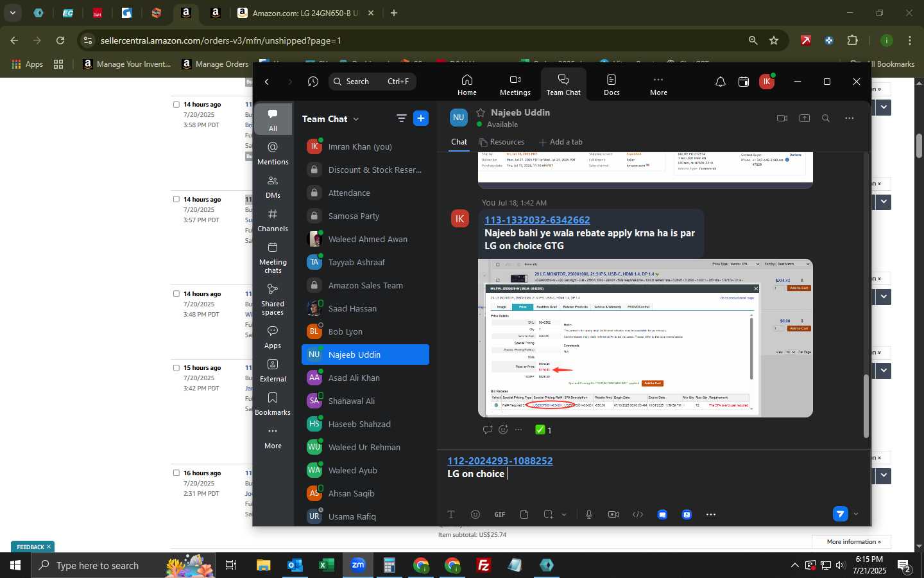924x578 pixels.
Task: Click the blue new chat plus button
Action: (x=421, y=118)
